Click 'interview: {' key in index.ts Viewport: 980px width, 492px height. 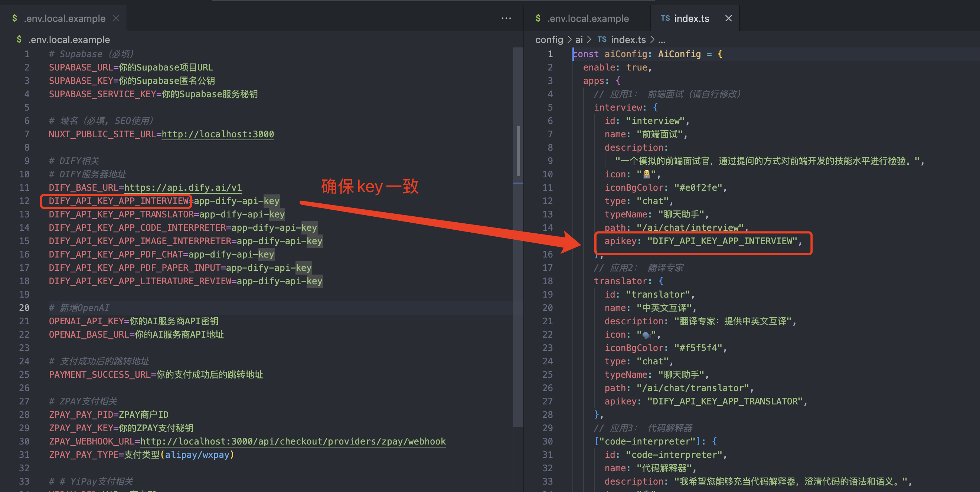pyautogui.click(x=626, y=108)
